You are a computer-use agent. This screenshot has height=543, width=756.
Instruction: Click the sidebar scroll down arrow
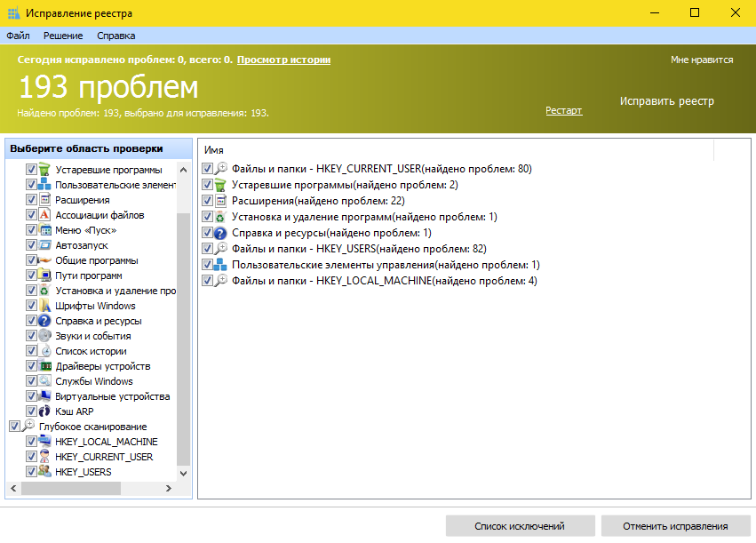point(183,474)
